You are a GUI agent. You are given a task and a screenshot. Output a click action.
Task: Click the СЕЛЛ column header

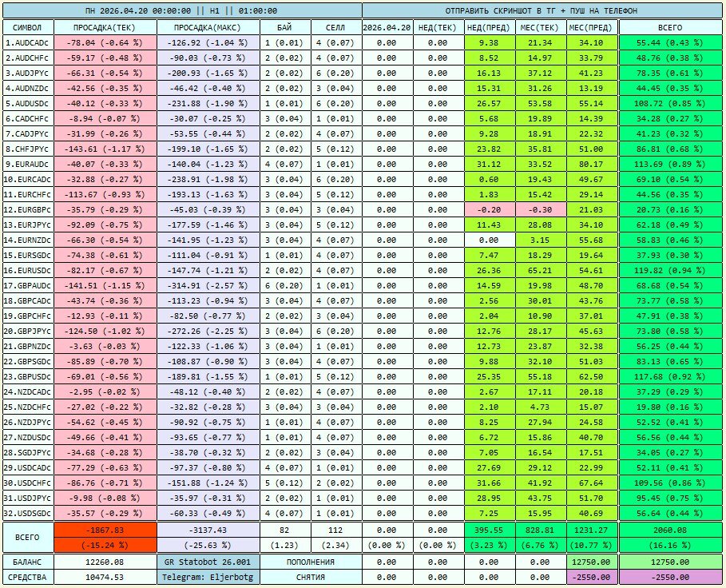pyautogui.click(x=335, y=27)
